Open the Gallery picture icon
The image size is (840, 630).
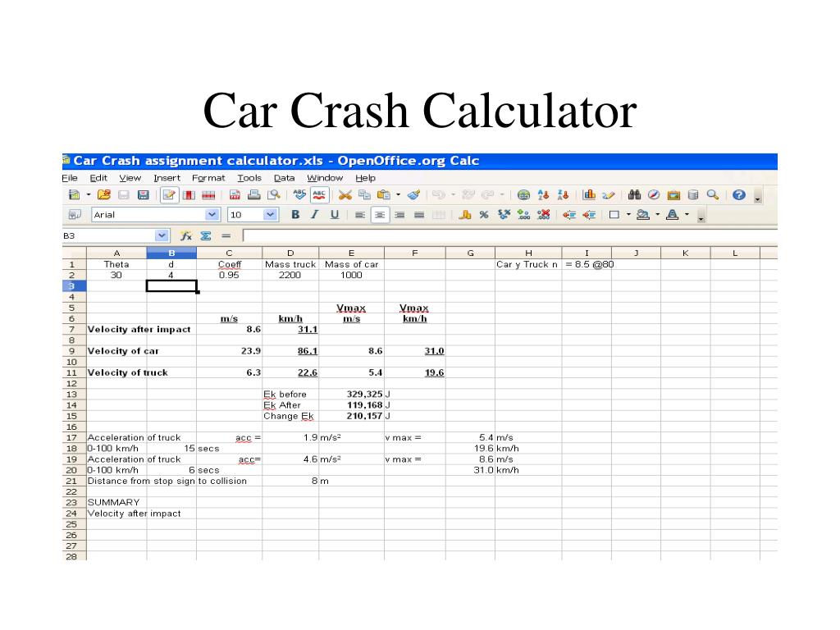pyautogui.click(x=674, y=195)
